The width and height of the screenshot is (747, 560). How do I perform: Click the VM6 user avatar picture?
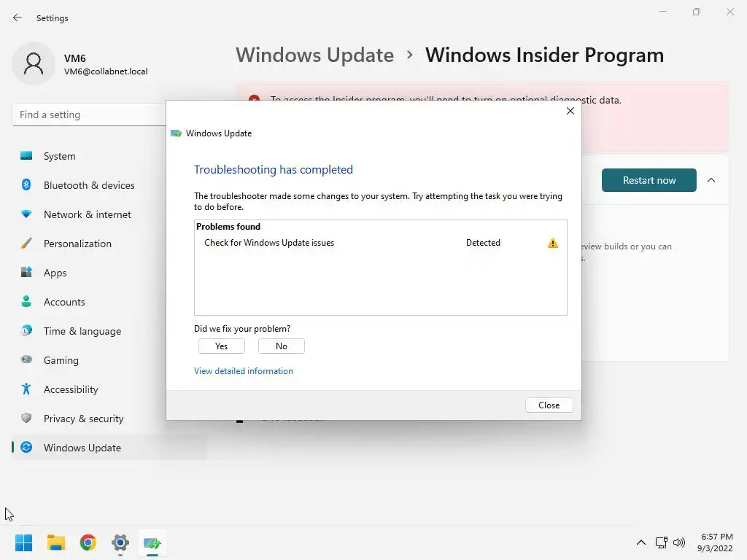pos(34,64)
